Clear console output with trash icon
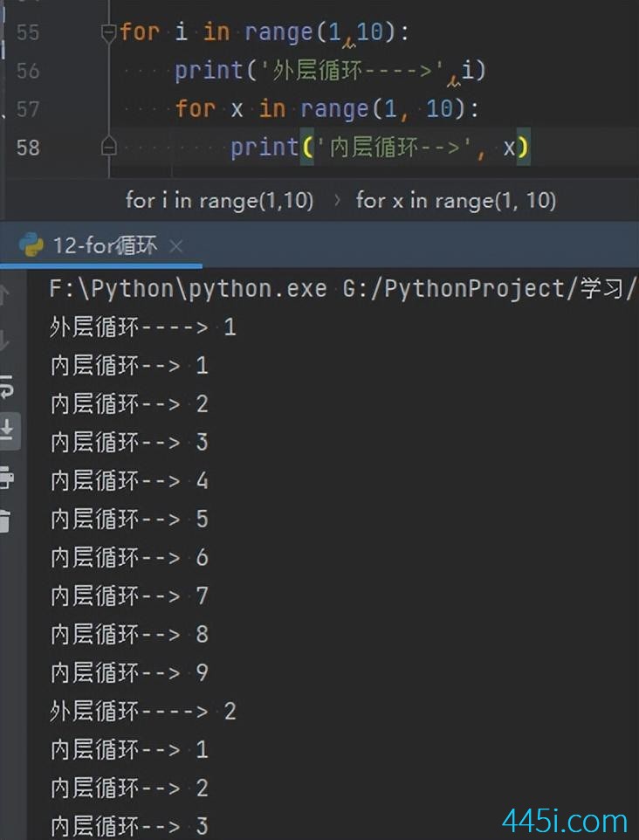 click(x=5, y=520)
